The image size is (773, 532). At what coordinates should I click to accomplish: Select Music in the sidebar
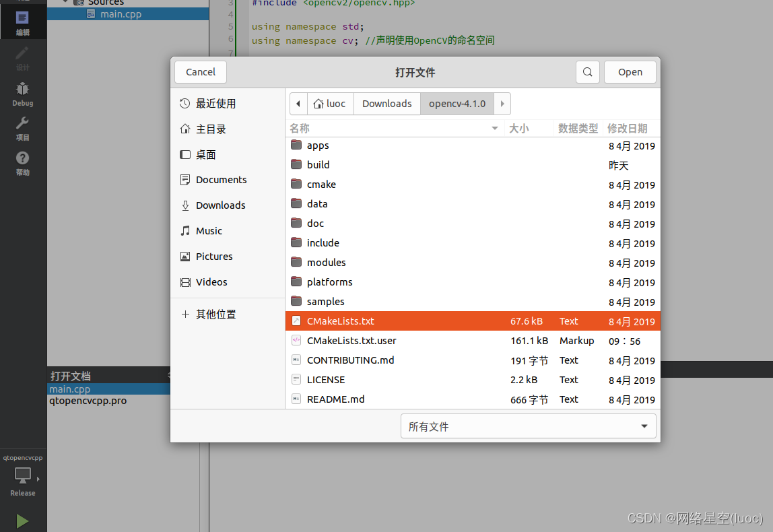pos(228,231)
